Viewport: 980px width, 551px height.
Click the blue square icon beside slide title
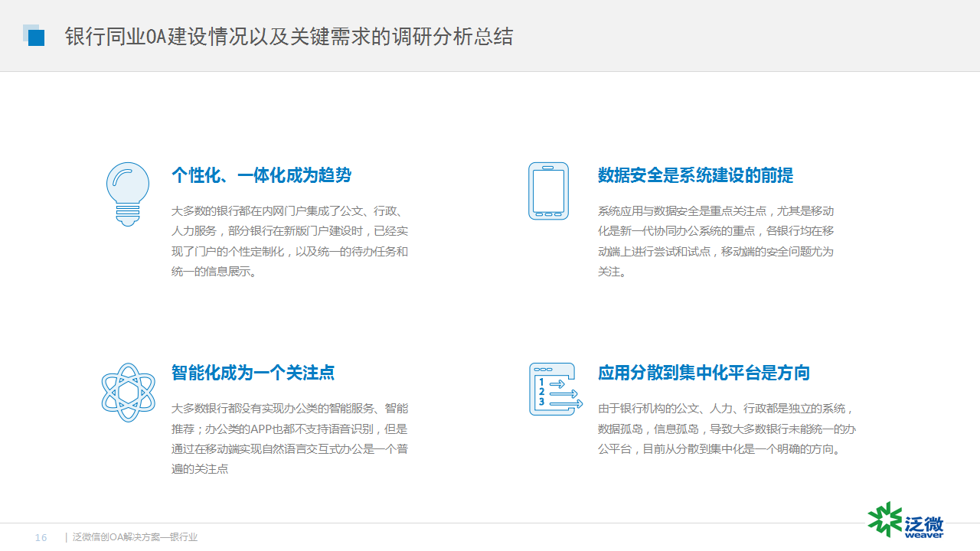click(x=34, y=36)
